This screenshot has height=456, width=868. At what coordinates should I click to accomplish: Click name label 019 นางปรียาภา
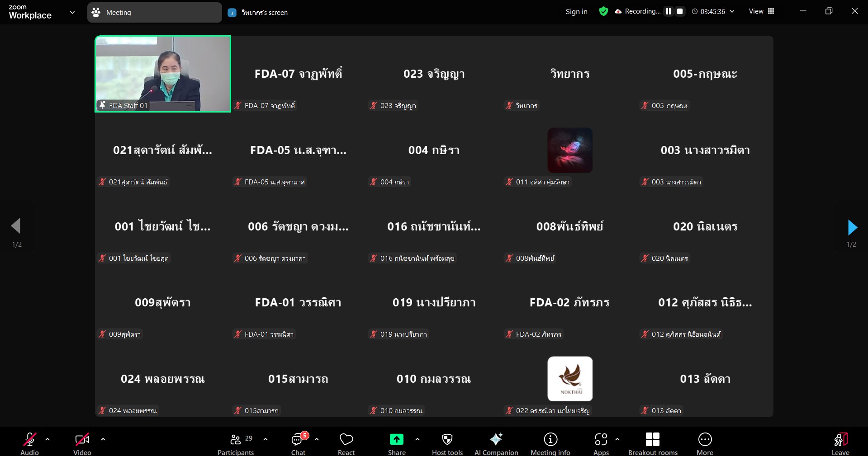pyautogui.click(x=403, y=334)
